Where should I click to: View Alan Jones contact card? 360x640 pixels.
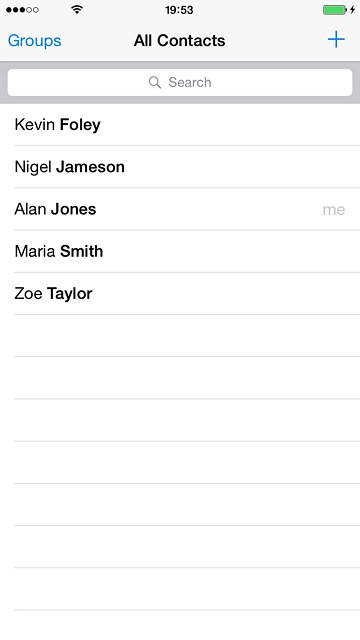point(180,209)
